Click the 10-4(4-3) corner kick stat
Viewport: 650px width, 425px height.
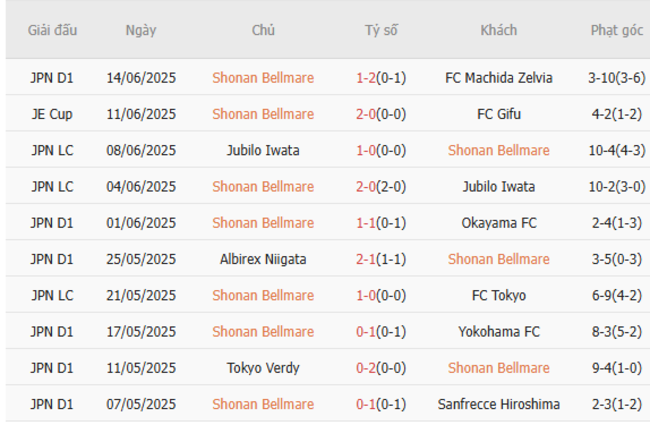point(617,150)
